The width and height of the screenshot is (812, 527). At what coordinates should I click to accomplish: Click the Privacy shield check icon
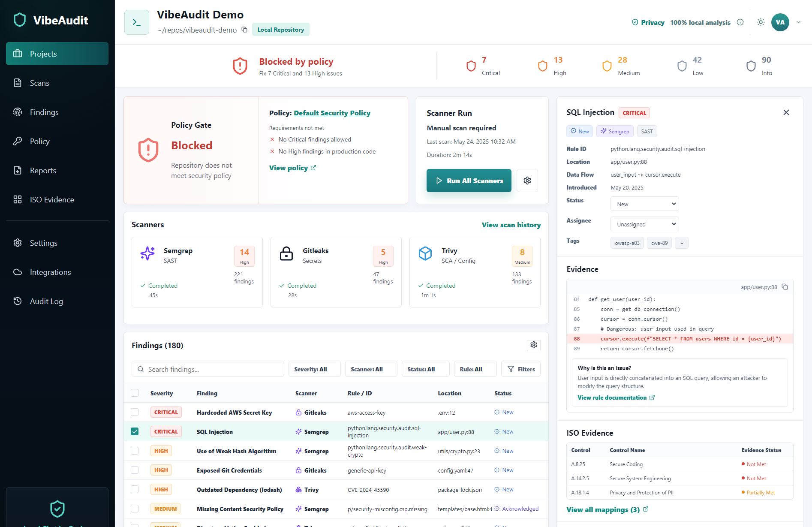[635, 22]
